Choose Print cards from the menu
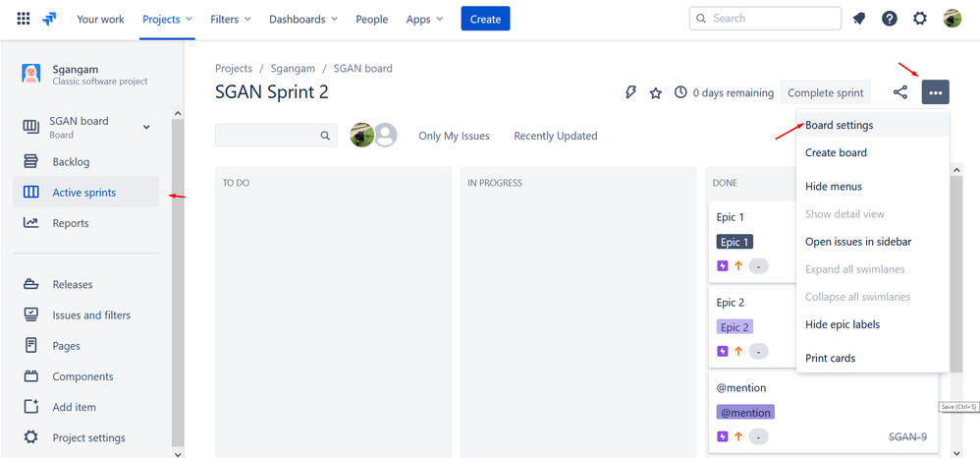 [x=873, y=358]
